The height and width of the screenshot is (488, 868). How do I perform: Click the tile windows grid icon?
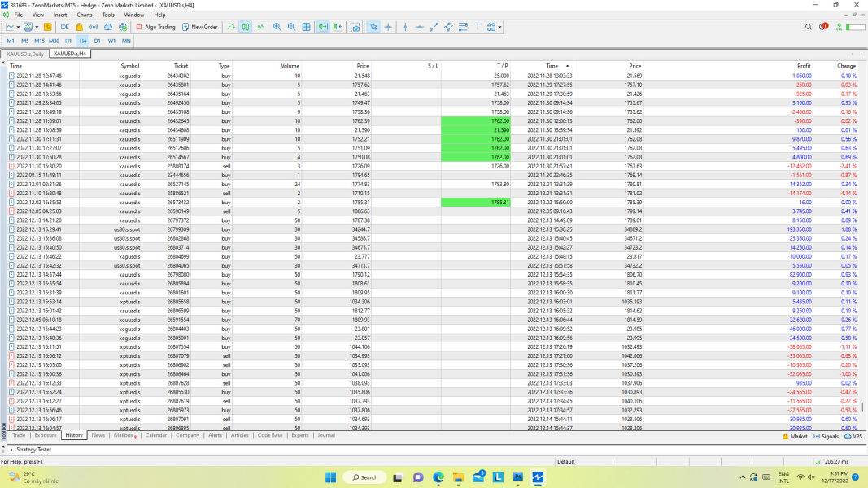tap(306, 27)
